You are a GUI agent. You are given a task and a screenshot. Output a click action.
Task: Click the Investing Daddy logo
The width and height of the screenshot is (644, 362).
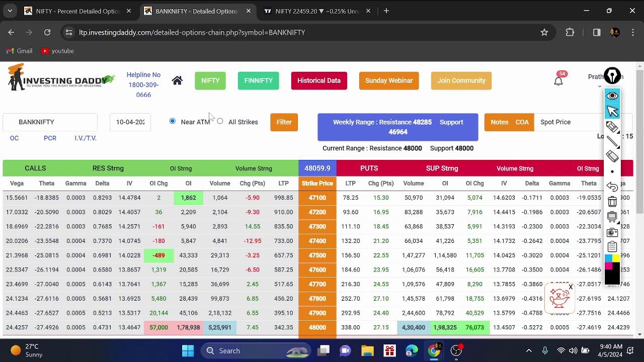point(60,78)
